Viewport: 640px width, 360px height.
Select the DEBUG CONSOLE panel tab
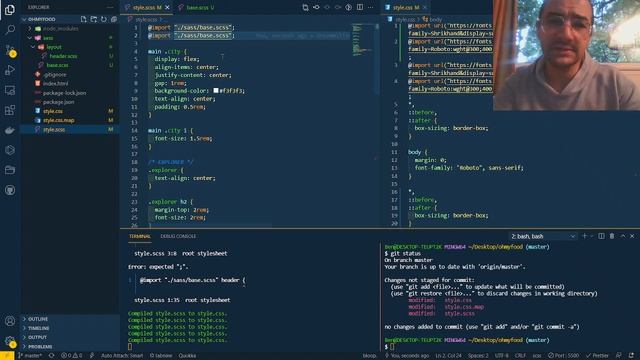tap(178, 236)
